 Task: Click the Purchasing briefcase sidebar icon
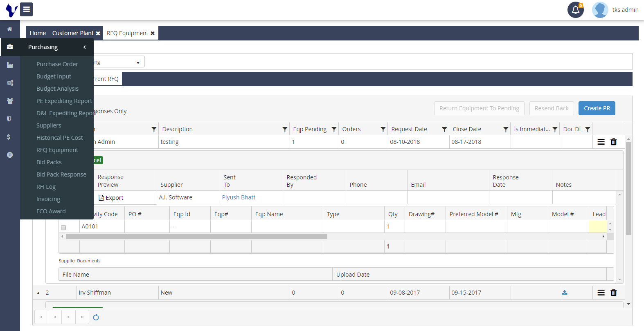[x=10, y=47]
